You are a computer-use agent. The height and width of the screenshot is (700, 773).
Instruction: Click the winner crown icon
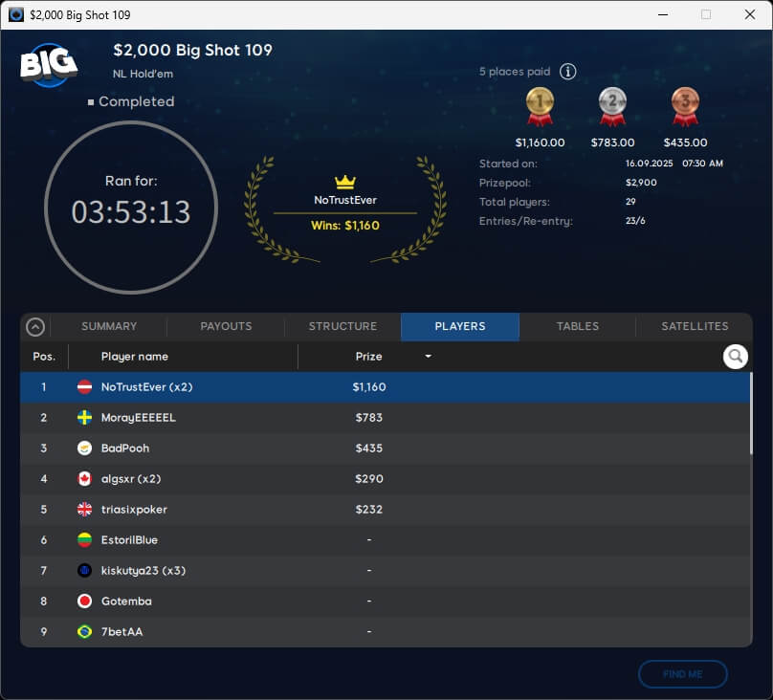pos(344,182)
